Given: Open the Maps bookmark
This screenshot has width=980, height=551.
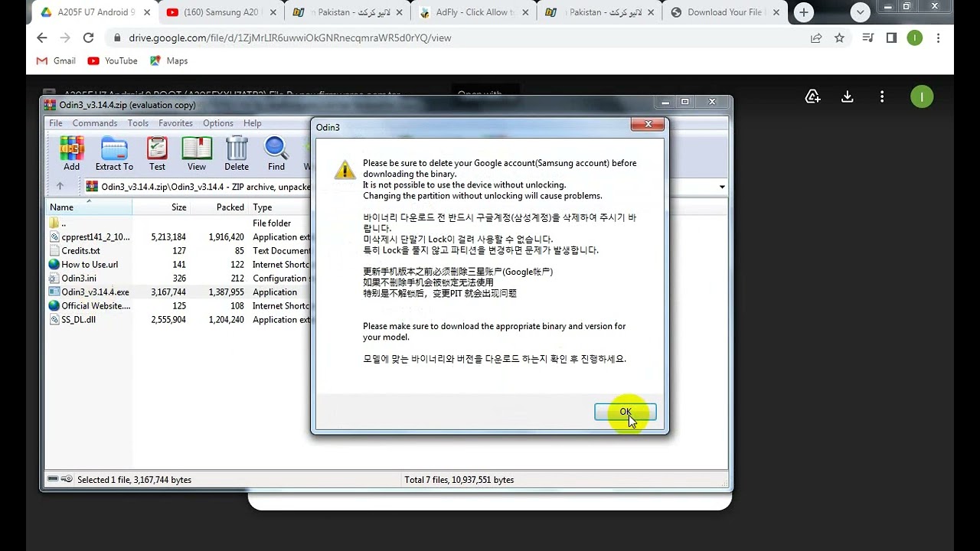Looking at the screenshot, I should coord(168,60).
